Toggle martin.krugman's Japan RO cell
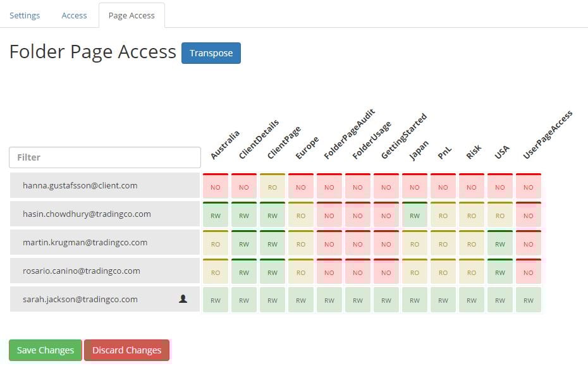588x373 pixels. tap(415, 243)
